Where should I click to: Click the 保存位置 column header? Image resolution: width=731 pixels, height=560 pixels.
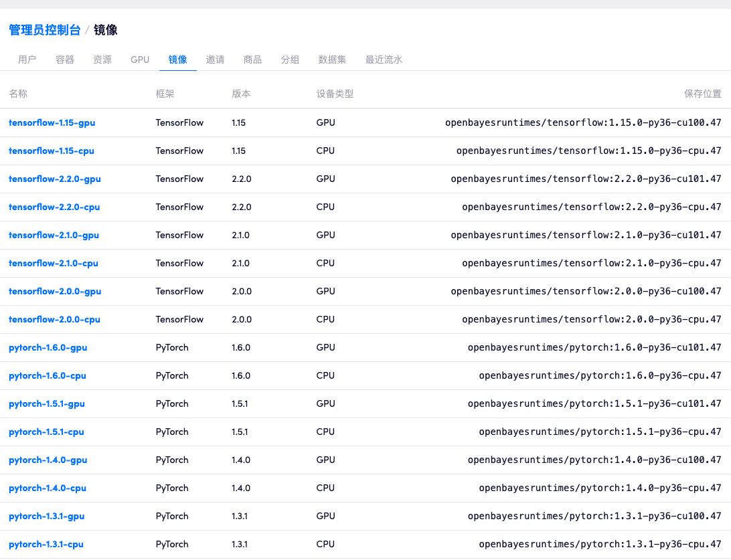702,94
